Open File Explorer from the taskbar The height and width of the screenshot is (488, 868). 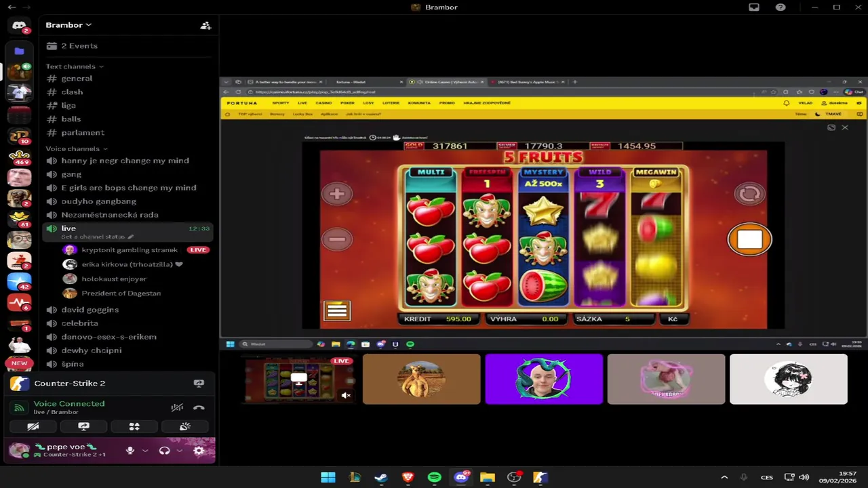coord(488,477)
